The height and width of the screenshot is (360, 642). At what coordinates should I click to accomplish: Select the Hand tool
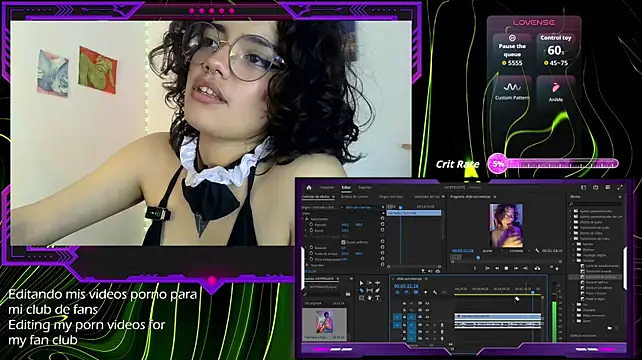coord(369,298)
